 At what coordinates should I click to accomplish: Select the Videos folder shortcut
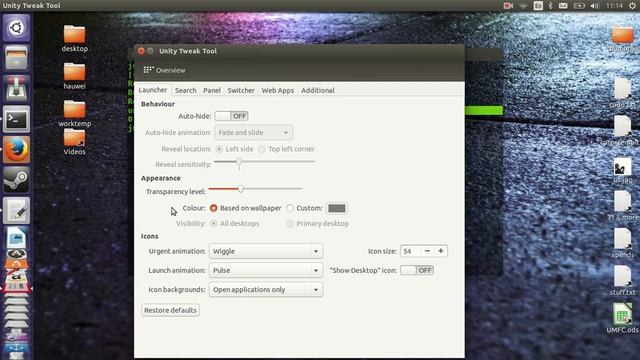pos(75,142)
